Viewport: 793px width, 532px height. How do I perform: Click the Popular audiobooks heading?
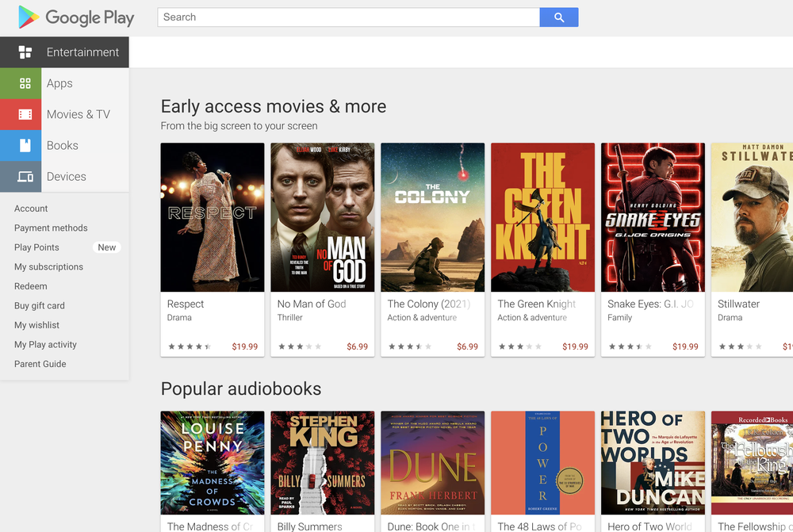pyautogui.click(x=241, y=388)
